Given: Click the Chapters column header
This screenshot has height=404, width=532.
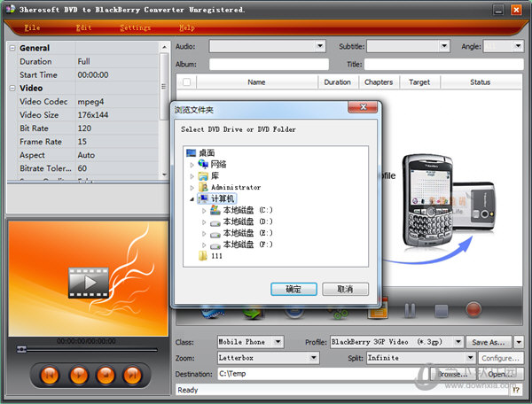Looking at the screenshot, I should click(379, 82).
